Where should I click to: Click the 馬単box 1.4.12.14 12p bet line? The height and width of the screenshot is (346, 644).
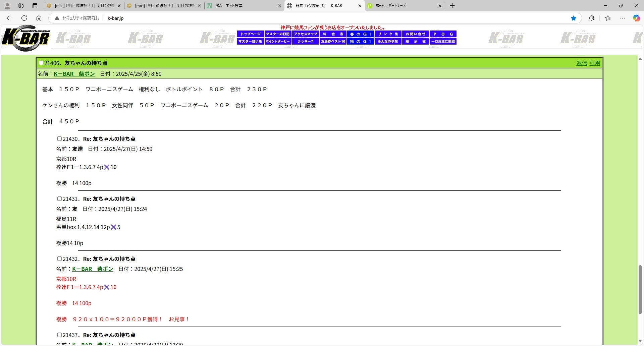(88, 227)
